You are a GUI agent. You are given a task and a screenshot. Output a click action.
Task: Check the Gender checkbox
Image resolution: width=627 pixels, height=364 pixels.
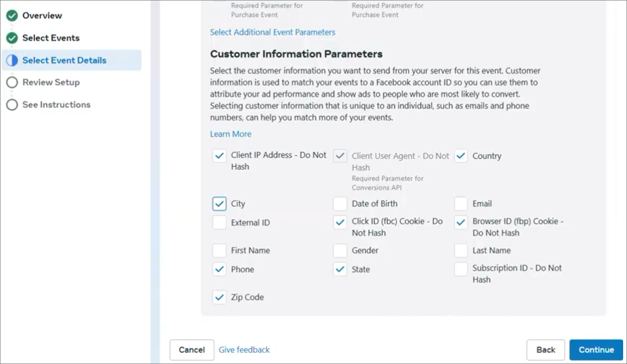coord(340,250)
